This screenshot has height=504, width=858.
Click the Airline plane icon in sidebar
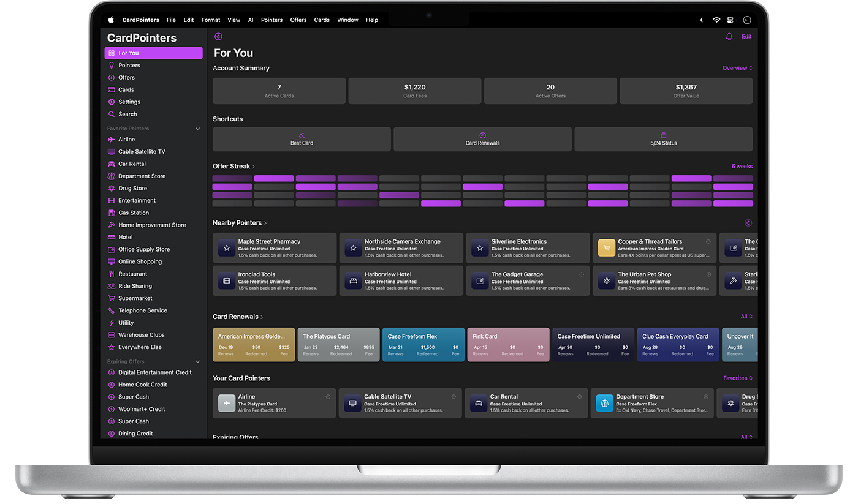coord(112,140)
